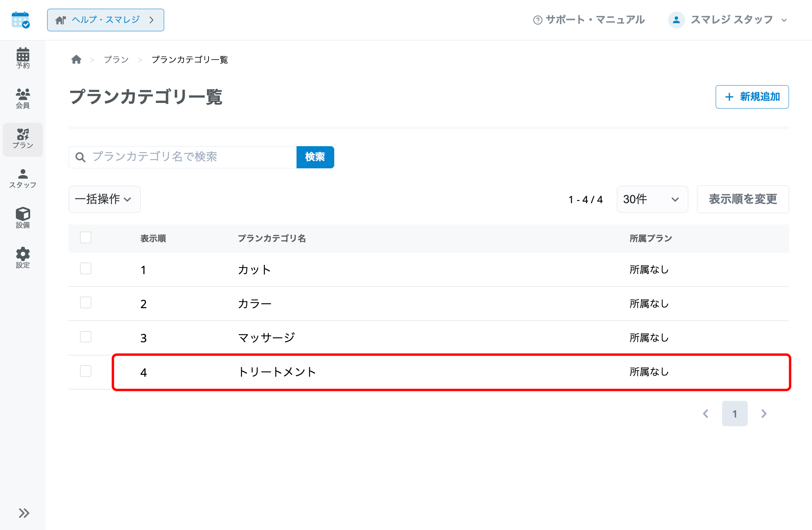Click the 新規追加 button
The image size is (812, 530).
[752, 97]
